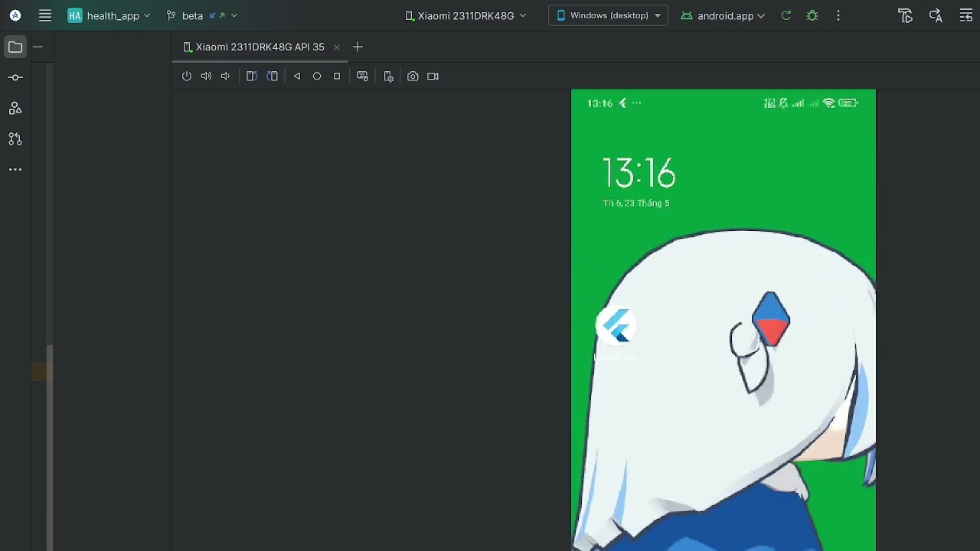Image resolution: width=980 pixels, height=551 pixels.
Task: Click the translate/refresh A icon in top bar
Action: [936, 15]
